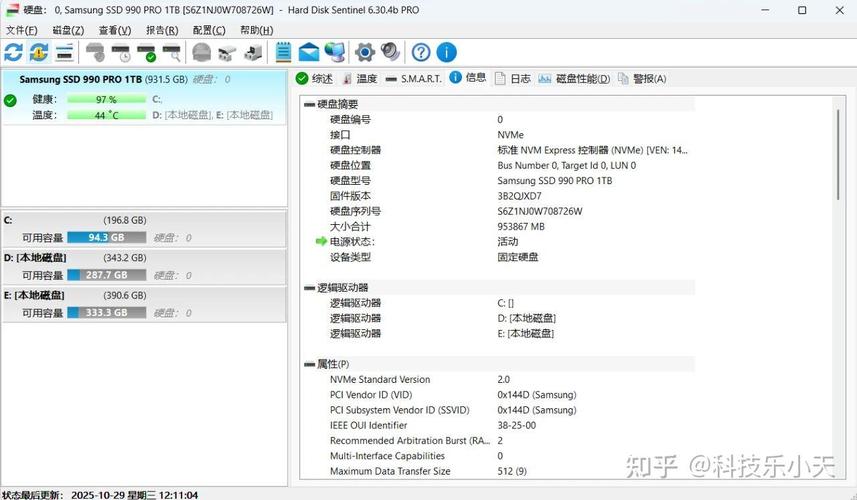Open help via the question mark icon
Image resolution: width=857 pixels, height=500 pixels.
421,52
